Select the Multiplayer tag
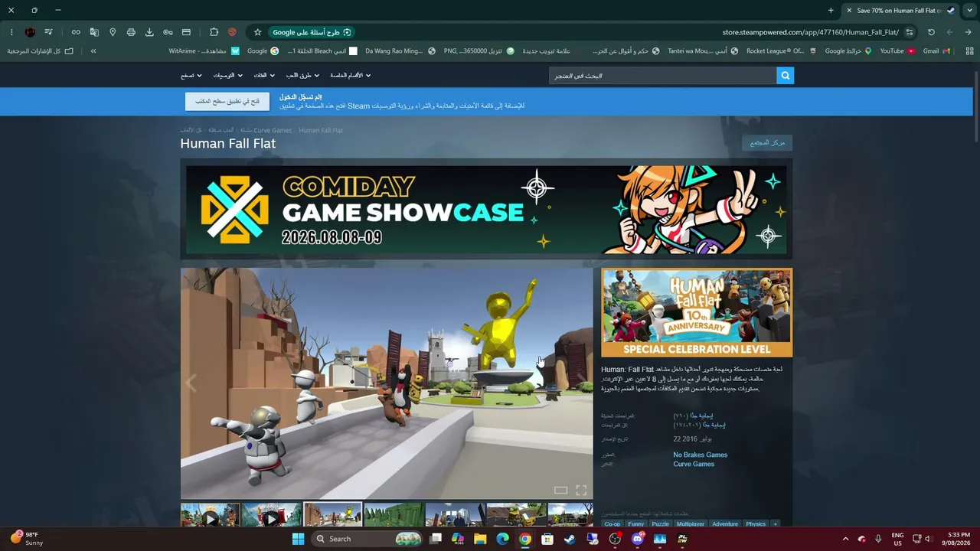 coord(691,524)
